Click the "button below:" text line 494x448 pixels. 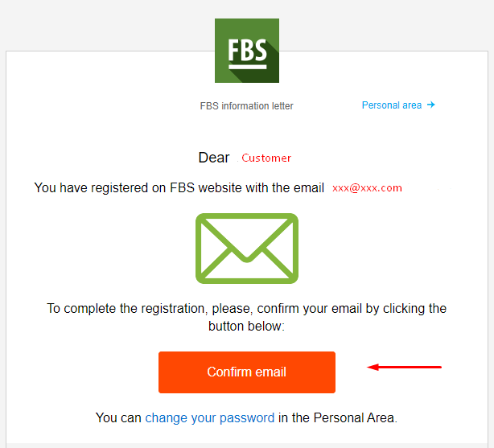pyautogui.click(x=246, y=327)
